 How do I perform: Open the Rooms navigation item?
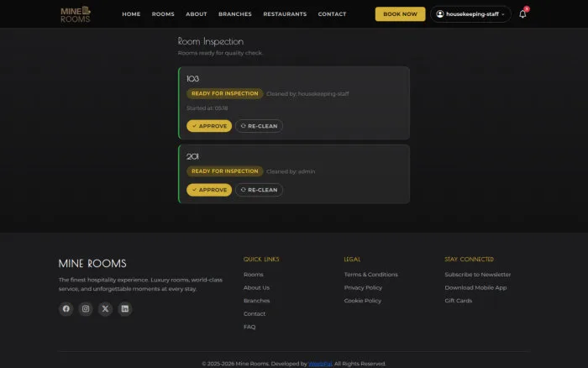tap(163, 14)
